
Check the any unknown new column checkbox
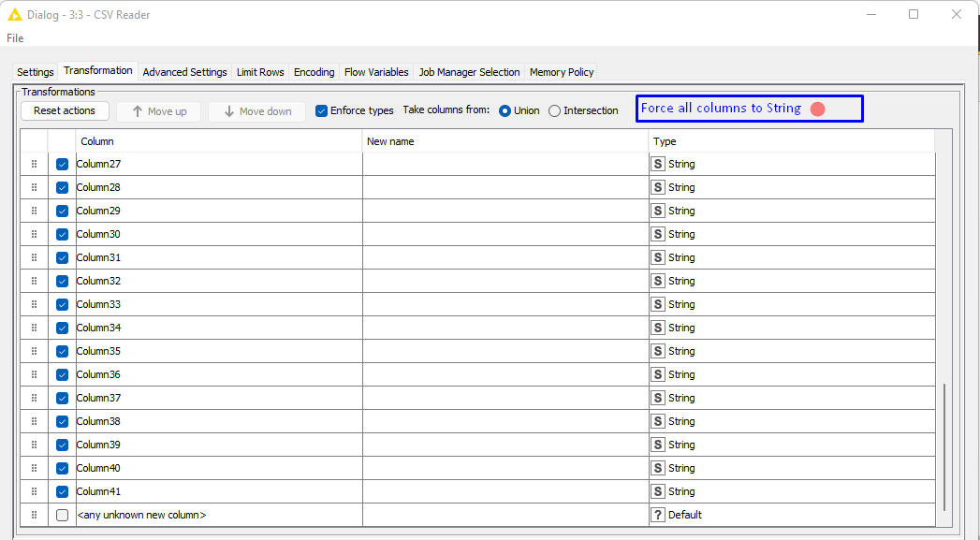62,515
